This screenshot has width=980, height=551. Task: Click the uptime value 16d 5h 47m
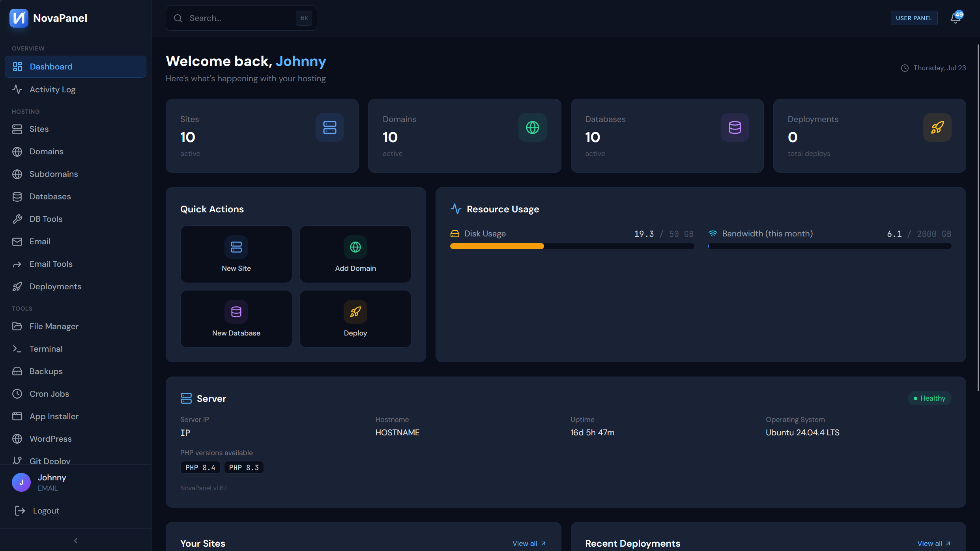(593, 433)
